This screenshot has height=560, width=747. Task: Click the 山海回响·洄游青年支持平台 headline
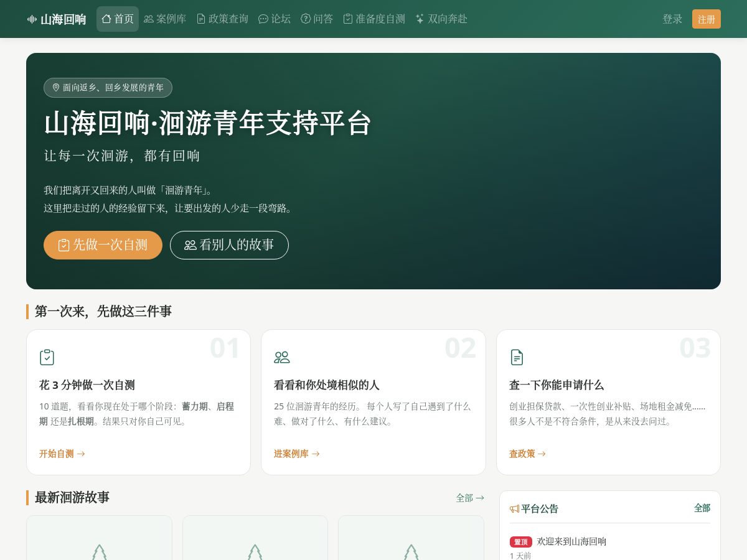208,123
